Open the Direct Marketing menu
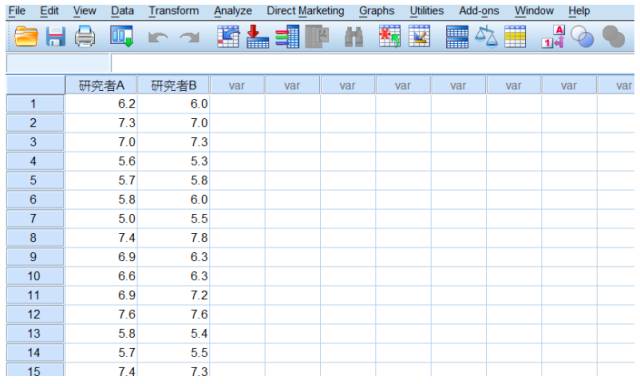 (x=305, y=11)
